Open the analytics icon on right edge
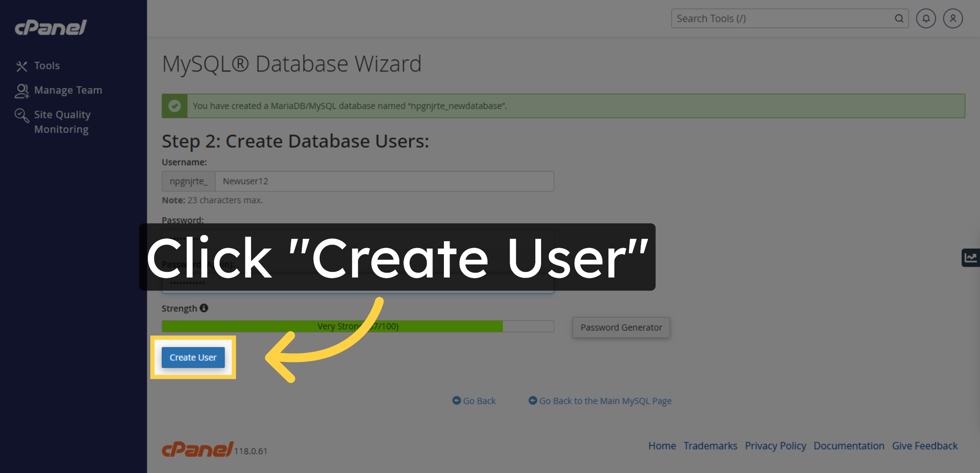The width and height of the screenshot is (980, 473). [x=971, y=258]
